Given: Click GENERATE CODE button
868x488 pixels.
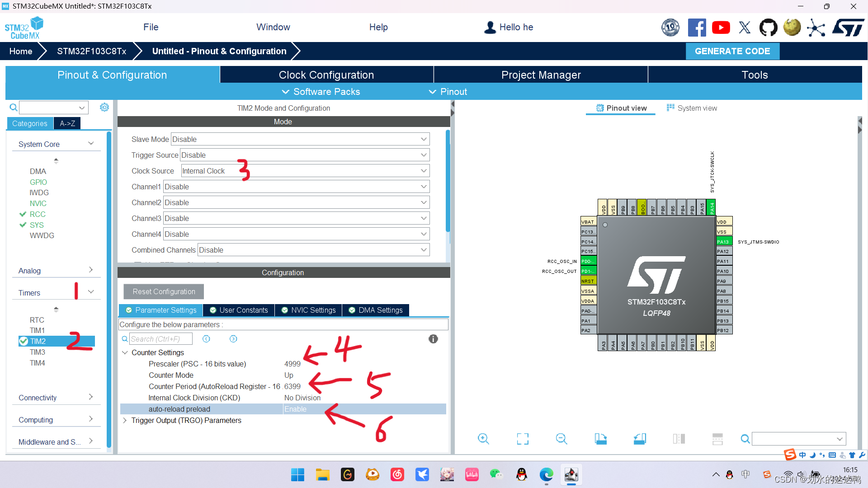Looking at the screenshot, I should coord(732,51).
